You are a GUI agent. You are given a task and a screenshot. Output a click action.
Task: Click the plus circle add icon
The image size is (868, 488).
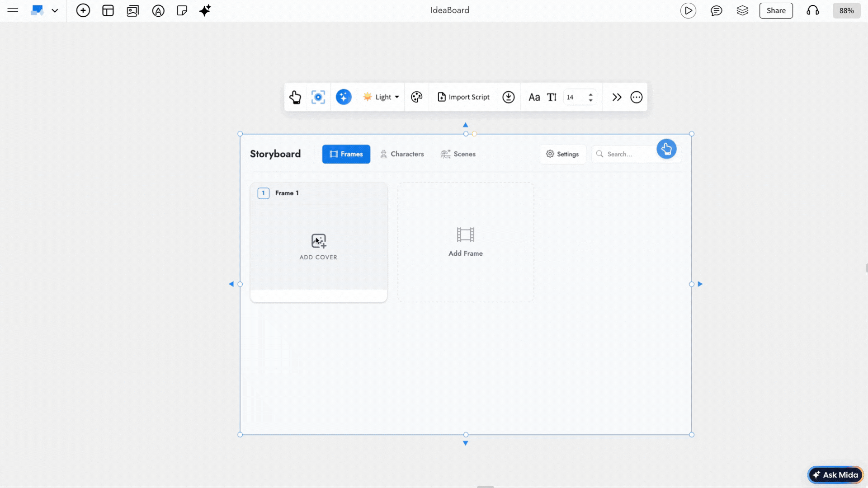[83, 10]
